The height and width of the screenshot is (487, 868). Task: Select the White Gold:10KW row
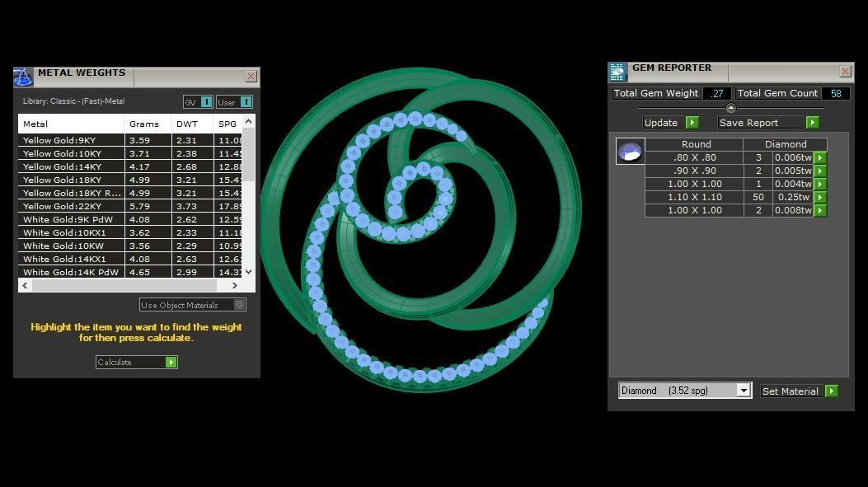(x=130, y=246)
